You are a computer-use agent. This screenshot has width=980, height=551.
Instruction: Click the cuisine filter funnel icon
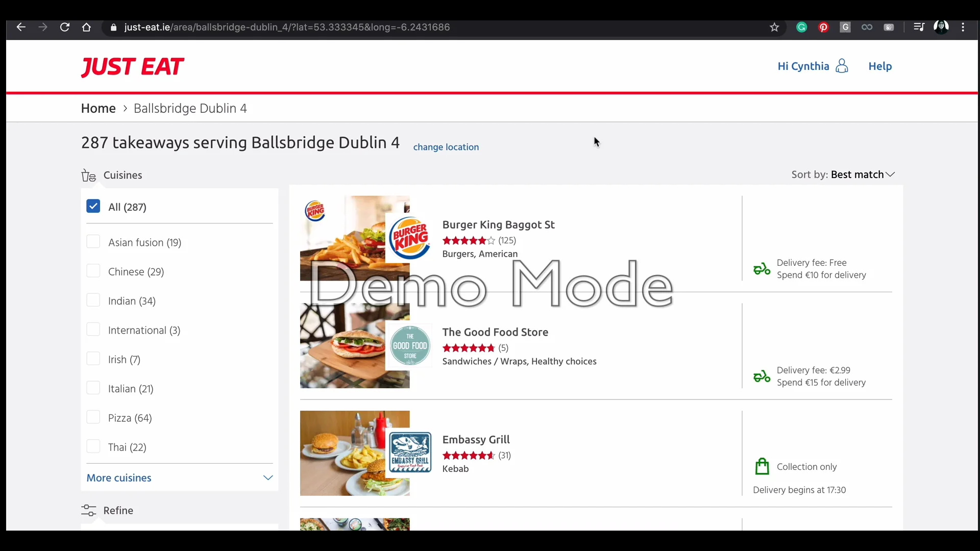pos(88,175)
